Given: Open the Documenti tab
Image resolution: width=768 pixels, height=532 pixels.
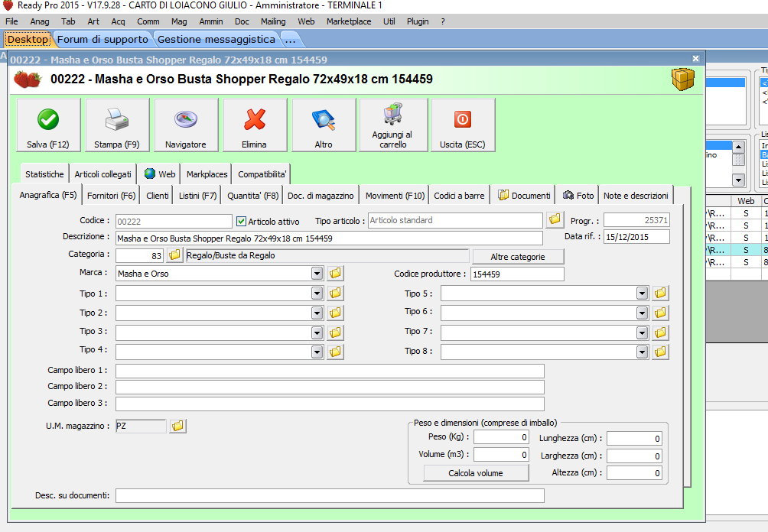Looking at the screenshot, I should click(523, 195).
